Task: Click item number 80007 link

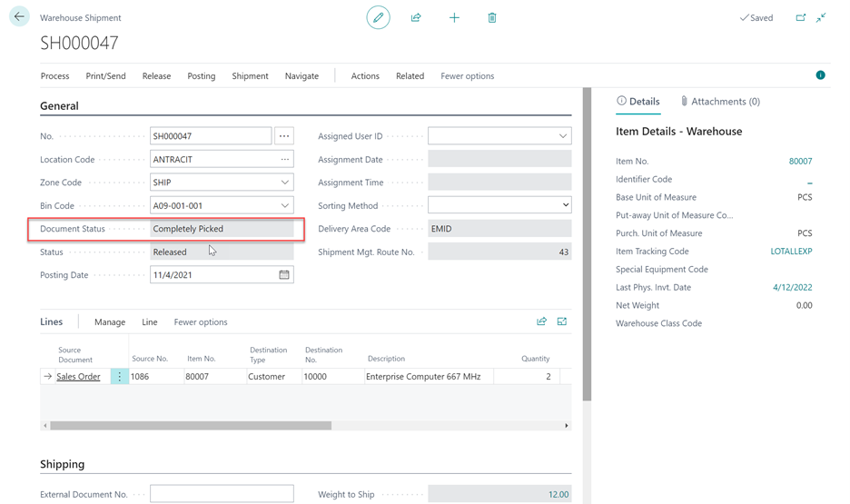Action: click(x=800, y=162)
